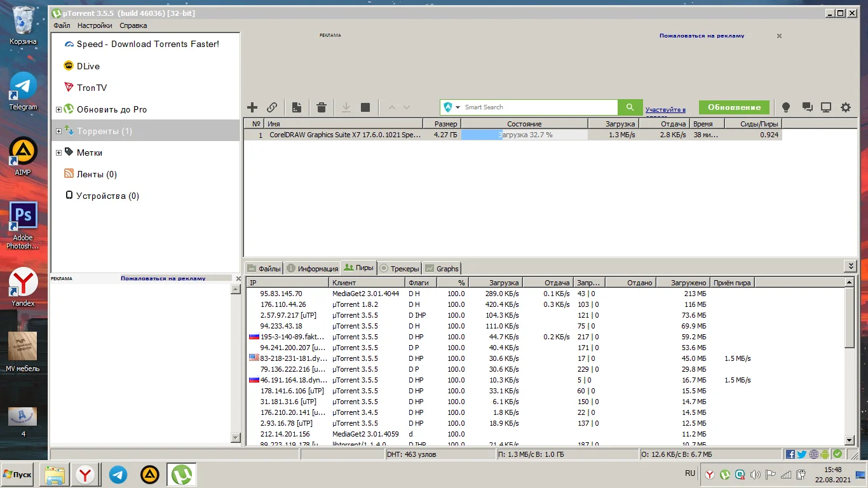Click the lightbulb icon in the toolbar
This screenshot has height=488, width=868.
786,107
